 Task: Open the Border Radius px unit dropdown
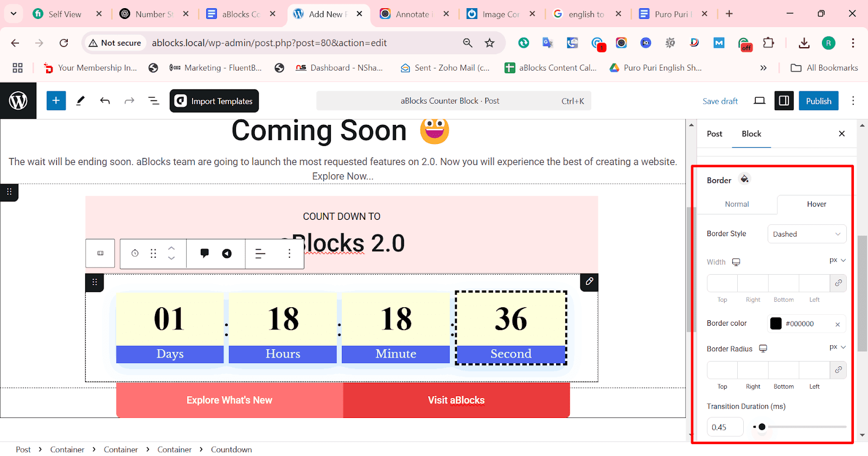click(837, 347)
